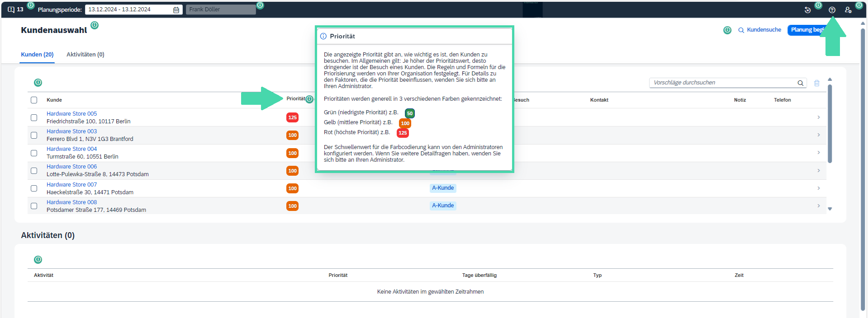The width and height of the screenshot is (868, 318).
Task: Open the help question mark icon
Action: 832,10
